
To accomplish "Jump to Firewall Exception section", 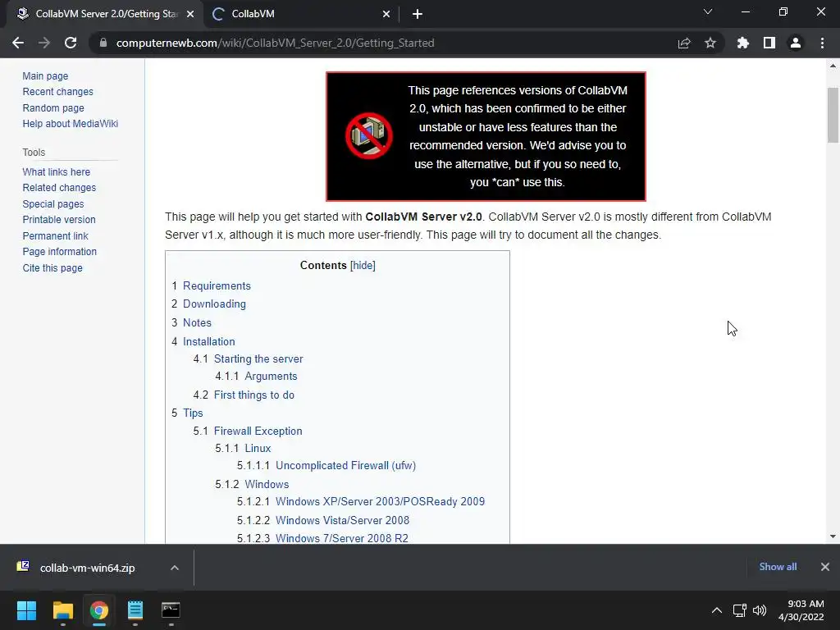I will [x=258, y=431].
